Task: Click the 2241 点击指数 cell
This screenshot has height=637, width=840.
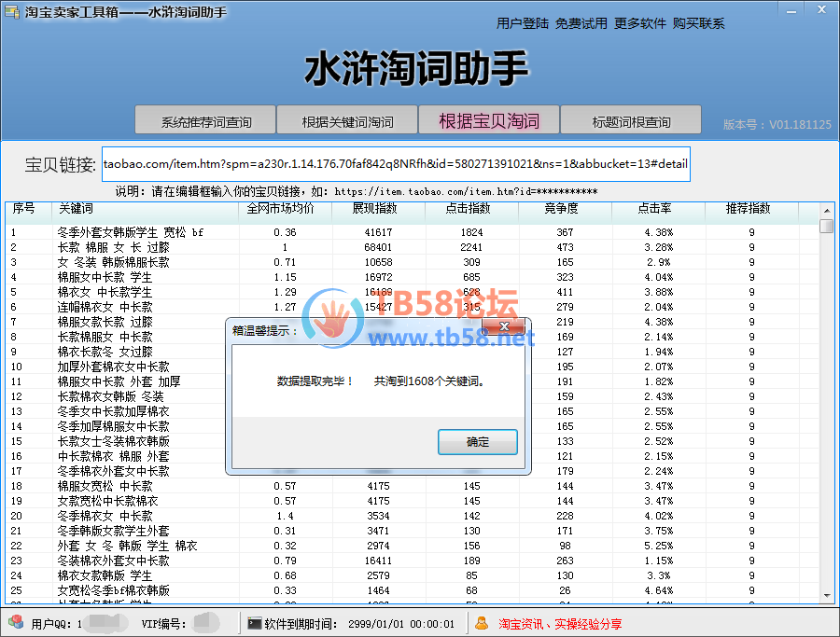Action: (471, 247)
